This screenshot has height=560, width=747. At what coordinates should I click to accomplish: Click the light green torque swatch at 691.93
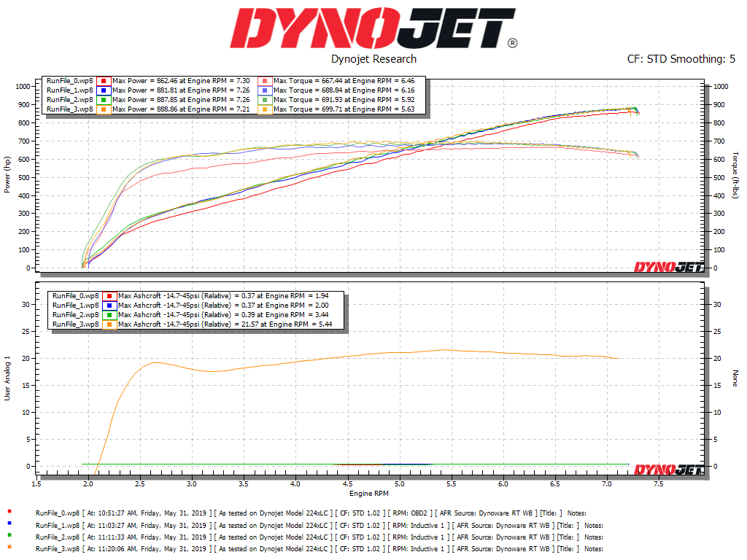[265, 100]
